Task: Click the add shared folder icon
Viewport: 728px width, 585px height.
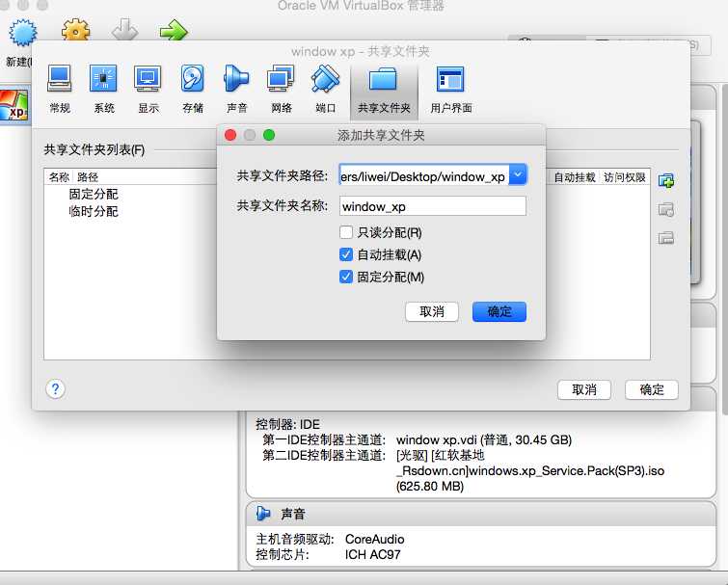Action: [x=666, y=180]
